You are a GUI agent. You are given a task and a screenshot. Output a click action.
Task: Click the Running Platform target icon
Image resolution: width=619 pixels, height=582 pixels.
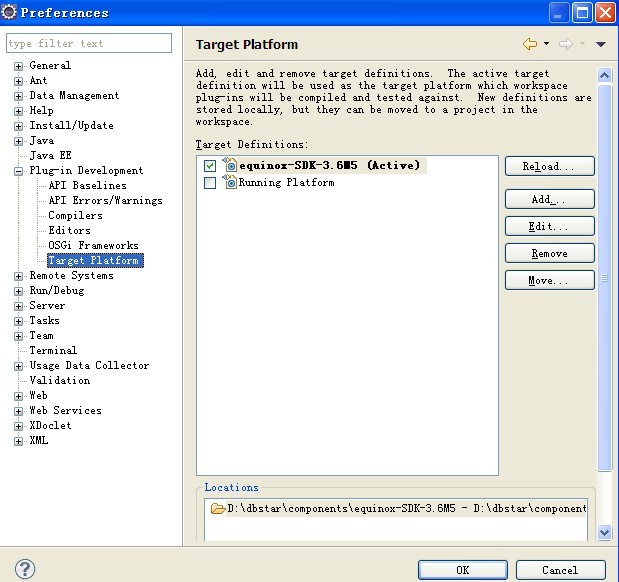click(x=230, y=182)
